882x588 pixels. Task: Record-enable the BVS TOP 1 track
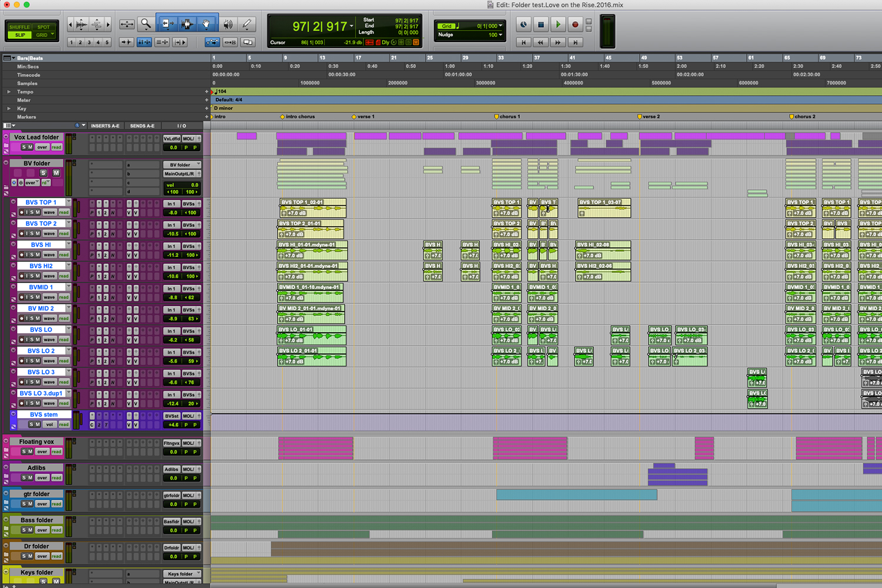tap(21, 212)
